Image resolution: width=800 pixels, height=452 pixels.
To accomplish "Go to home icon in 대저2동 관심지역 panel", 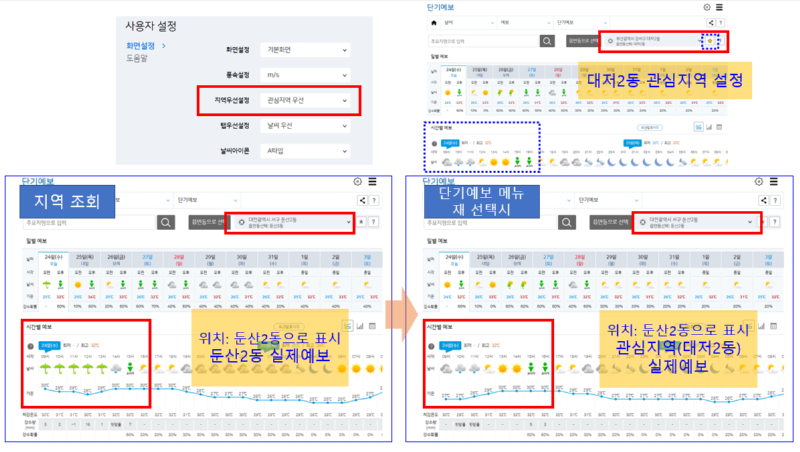I will tap(434, 22).
